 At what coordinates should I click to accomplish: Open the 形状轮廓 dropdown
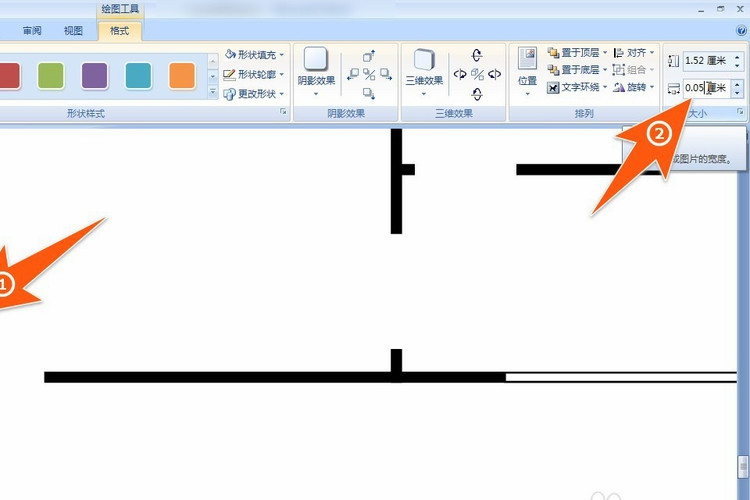[x=254, y=74]
